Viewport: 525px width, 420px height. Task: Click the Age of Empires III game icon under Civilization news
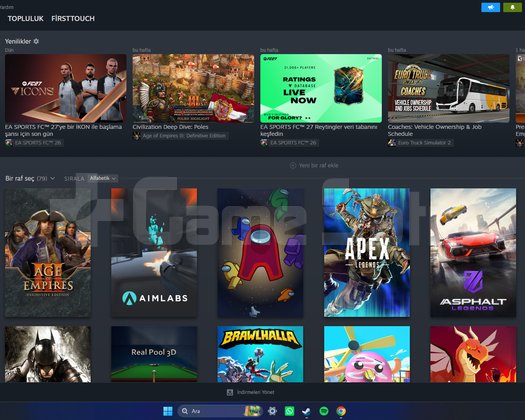[x=136, y=136]
